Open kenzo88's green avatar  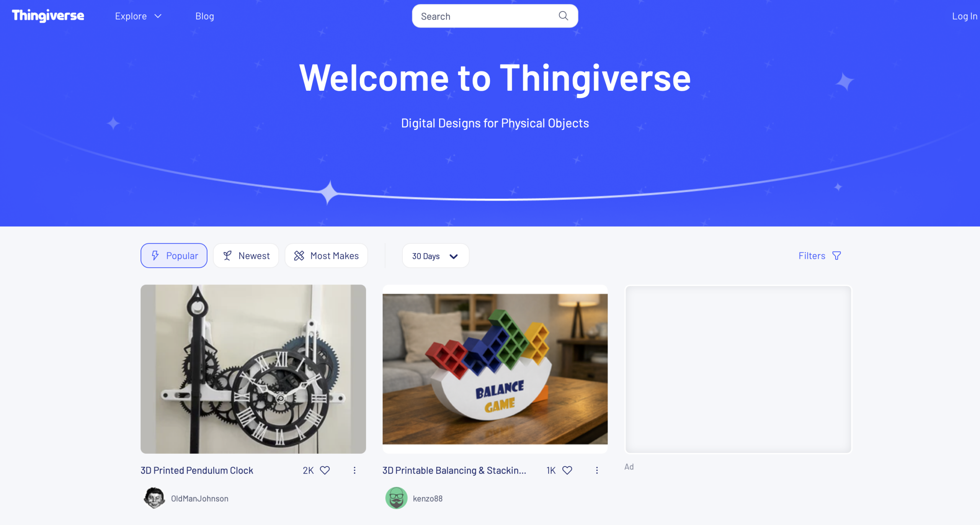pos(396,498)
